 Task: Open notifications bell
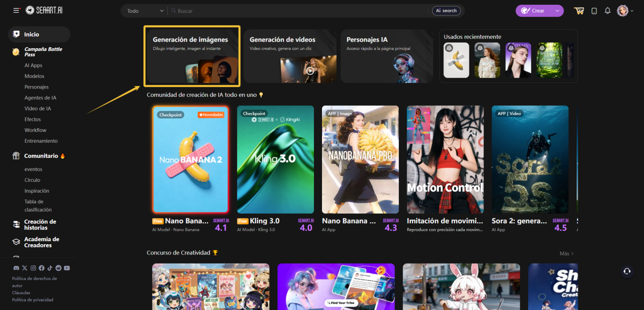point(608,11)
